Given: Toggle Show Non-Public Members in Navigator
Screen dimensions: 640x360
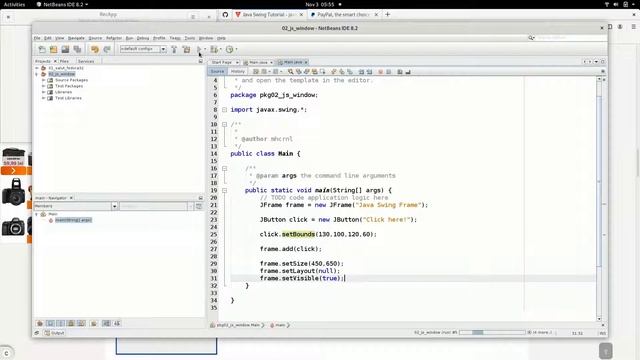Looking at the screenshot, I should click(71, 323).
